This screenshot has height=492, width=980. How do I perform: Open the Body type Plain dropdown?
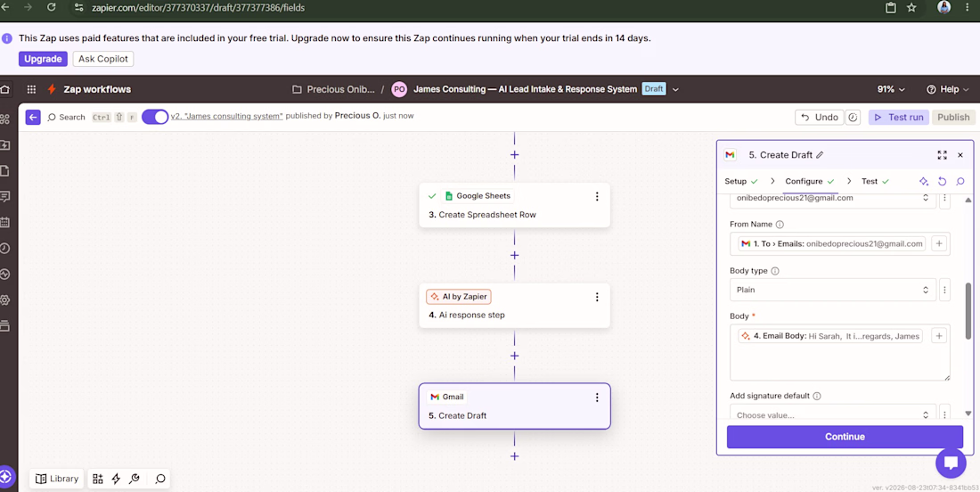click(x=832, y=290)
